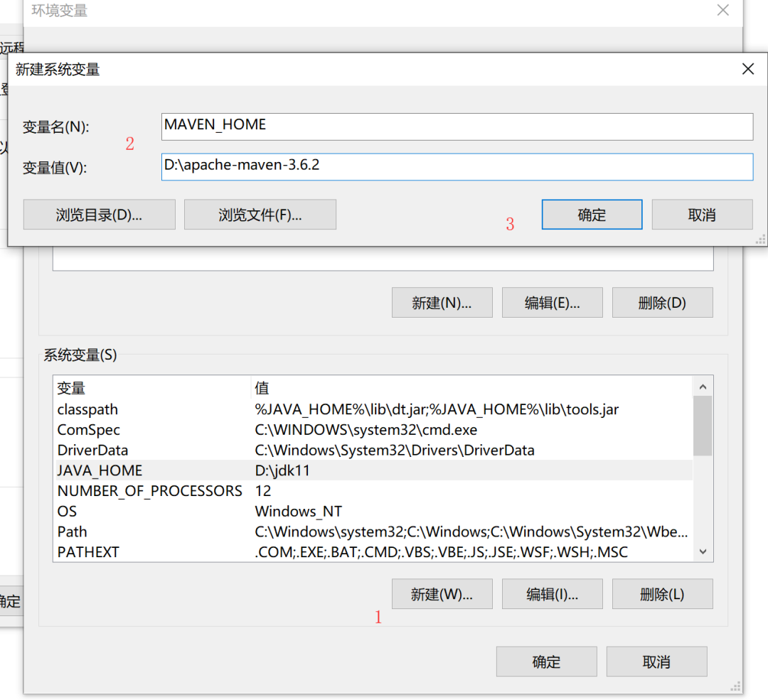Select the PATHEXT system variable row

point(373,551)
